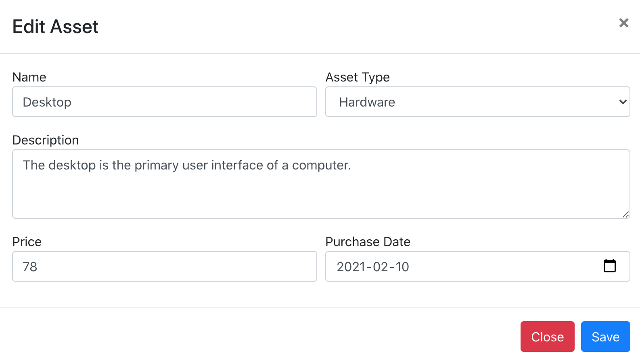This screenshot has width=640, height=364.
Task: Click the Asset Type label
Action: coord(358,77)
